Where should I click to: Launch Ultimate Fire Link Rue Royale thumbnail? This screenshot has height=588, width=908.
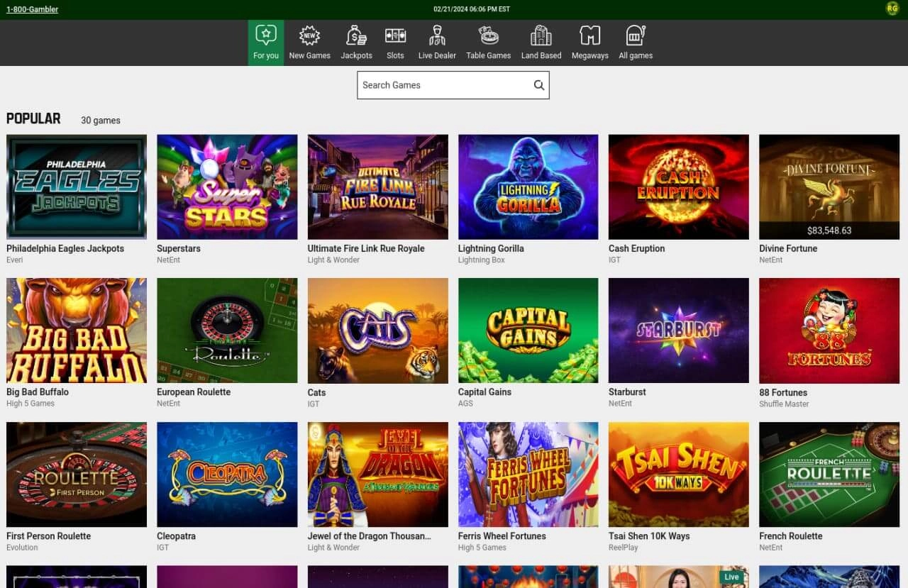point(377,187)
